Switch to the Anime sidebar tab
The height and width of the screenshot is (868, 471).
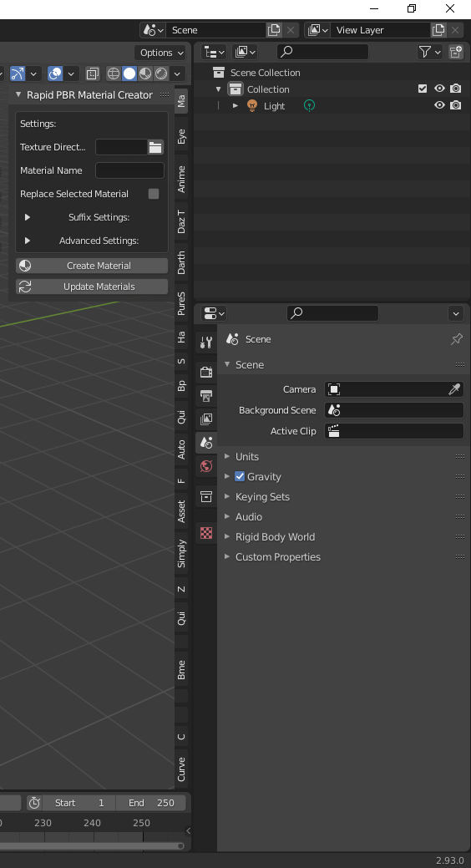(x=181, y=178)
